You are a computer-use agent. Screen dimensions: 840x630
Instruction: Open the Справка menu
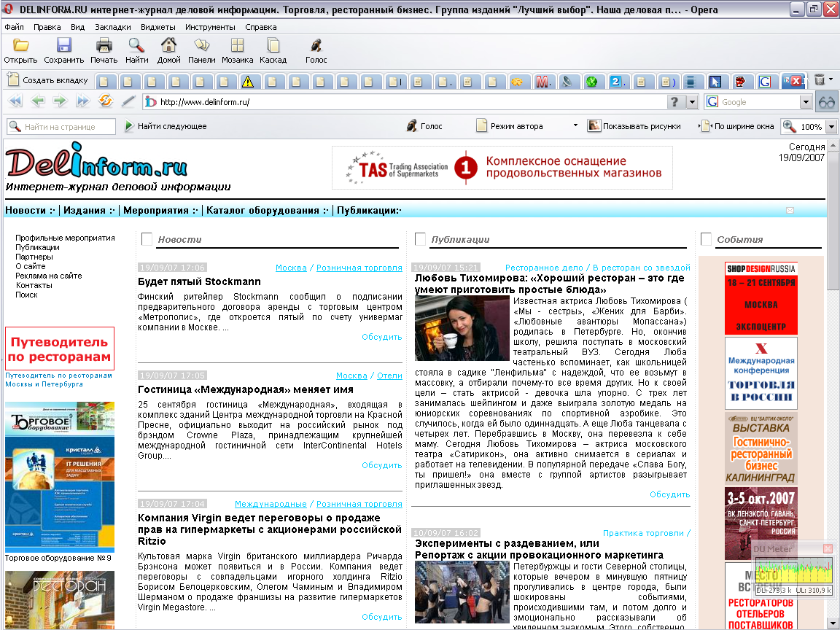coord(261,27)
